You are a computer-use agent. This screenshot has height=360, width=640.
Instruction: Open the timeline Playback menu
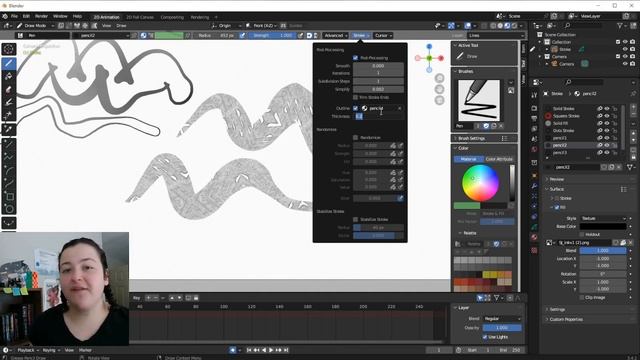[x=27, y=350]
